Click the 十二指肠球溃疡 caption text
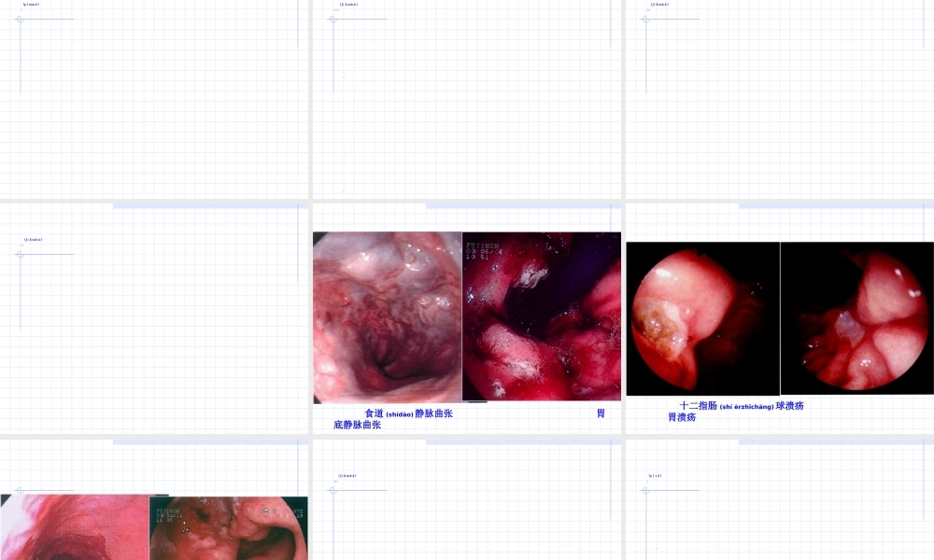The height and width of the screenshot is (560, 934). [x=742, y=406]
